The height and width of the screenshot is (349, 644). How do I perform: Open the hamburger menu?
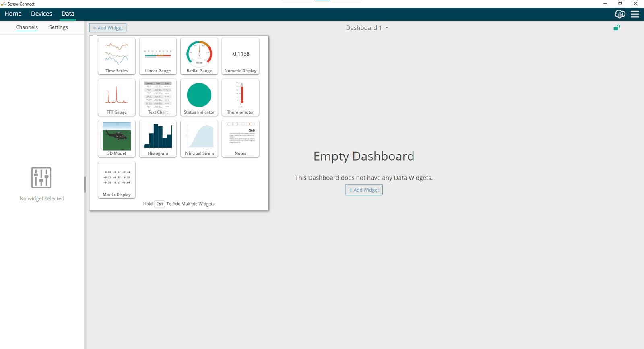635,14
